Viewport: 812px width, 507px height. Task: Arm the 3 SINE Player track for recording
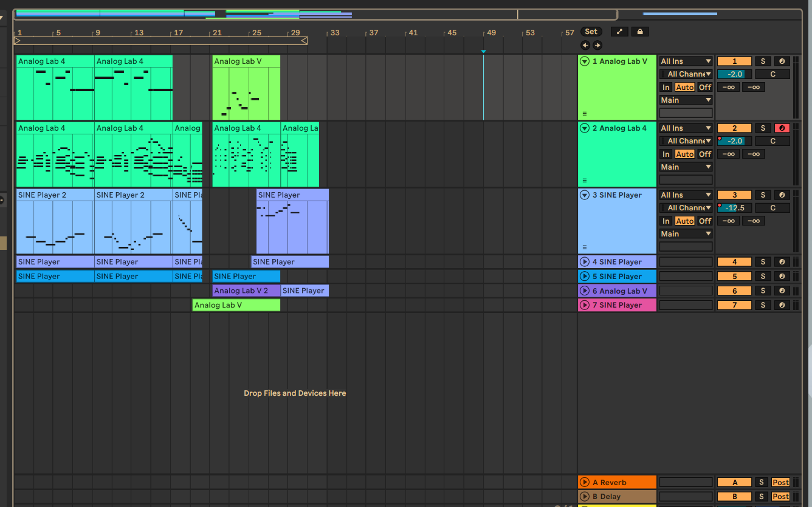(x=782, y=195)
